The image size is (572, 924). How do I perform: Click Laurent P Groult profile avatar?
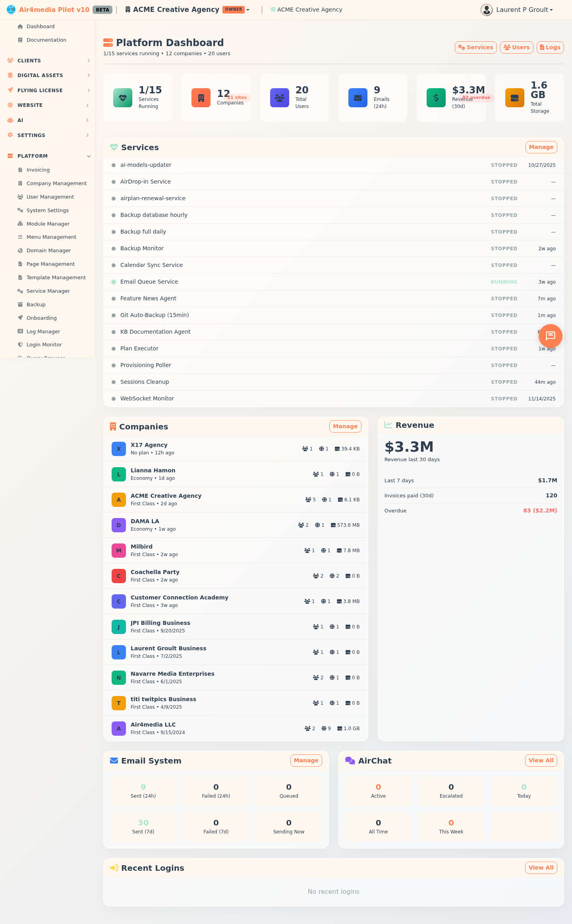point(487,10)
